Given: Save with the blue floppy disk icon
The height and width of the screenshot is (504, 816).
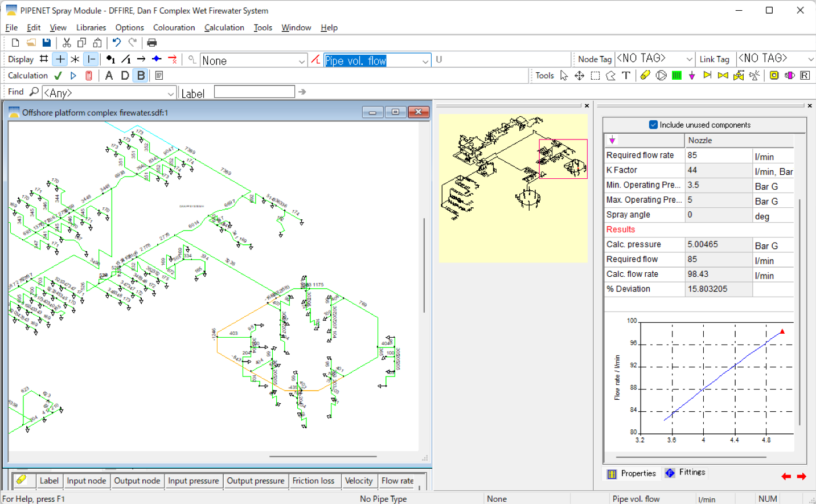Looking at the screenshot, I should [47, 43].
